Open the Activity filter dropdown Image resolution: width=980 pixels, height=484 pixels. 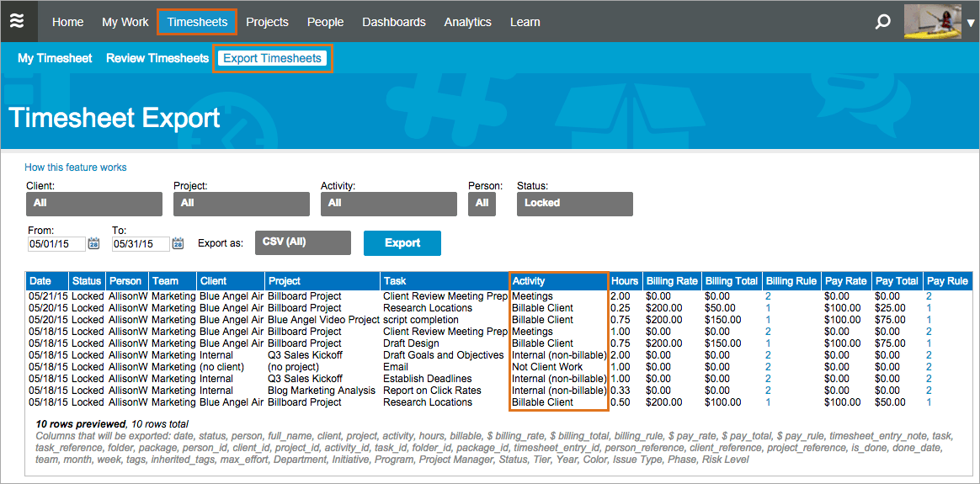[388, 204]
